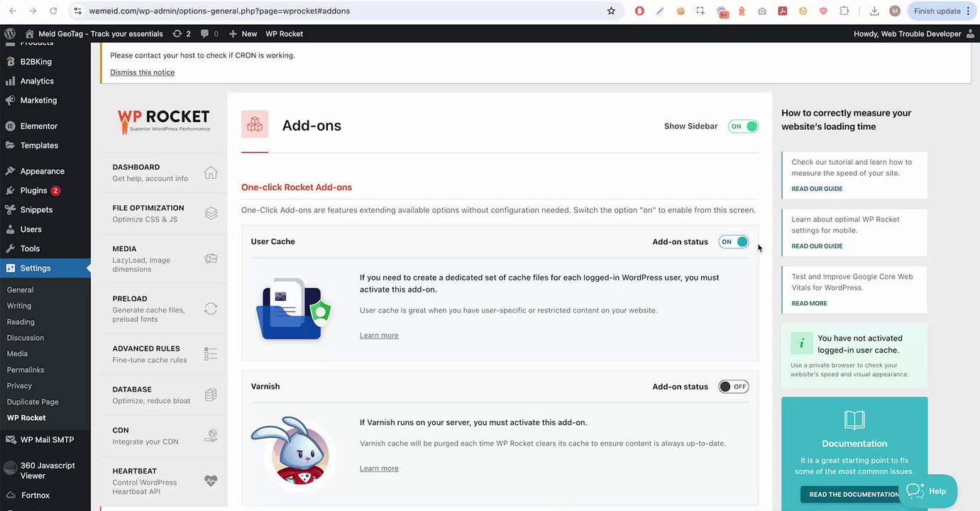Viewport: 980px width, 511px height.
Task: Click the Heartbeat heart icon
Action: 211,480
